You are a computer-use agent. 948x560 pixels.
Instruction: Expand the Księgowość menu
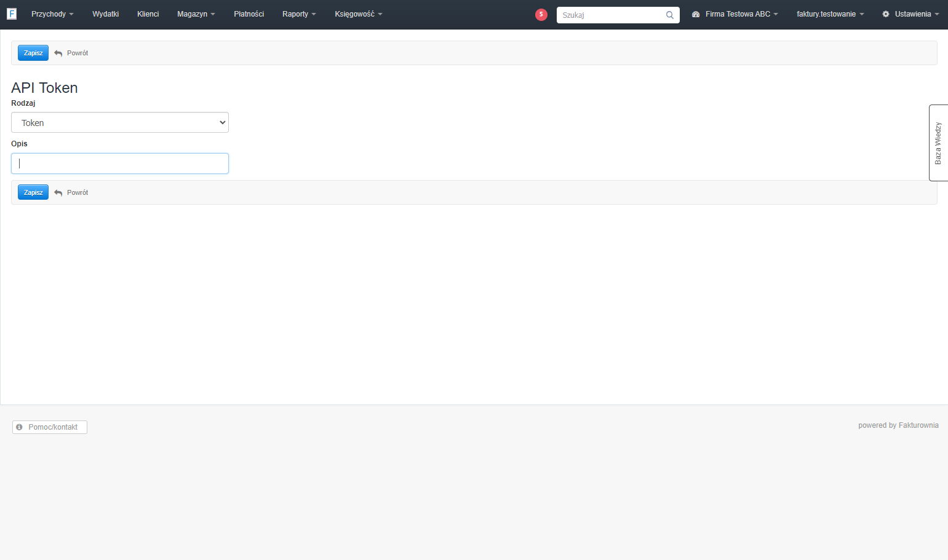359,14
